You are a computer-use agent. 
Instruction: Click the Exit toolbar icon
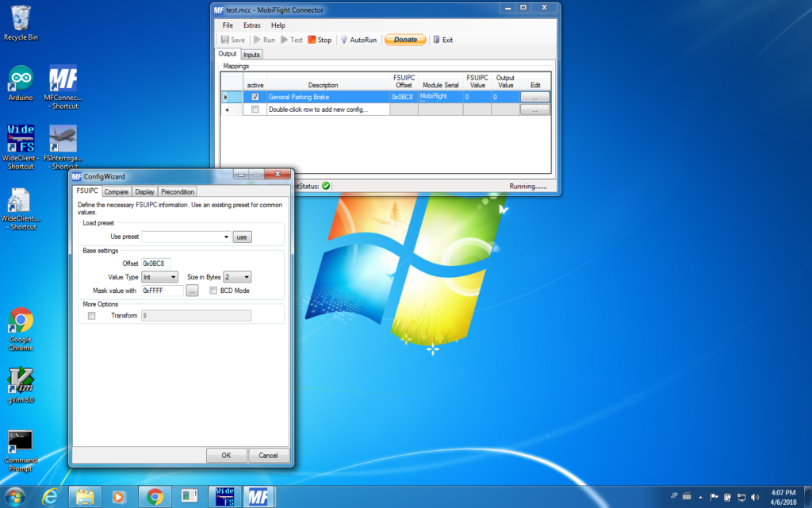coord(436,40)
